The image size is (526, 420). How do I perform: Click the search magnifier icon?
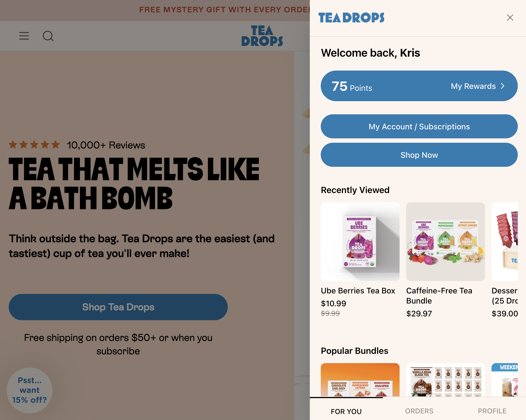pos(48,36)
